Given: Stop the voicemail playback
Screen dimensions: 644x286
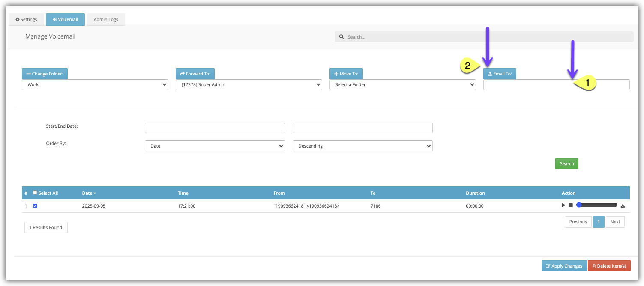Looking at the screenshot, I should click(571, 205).
